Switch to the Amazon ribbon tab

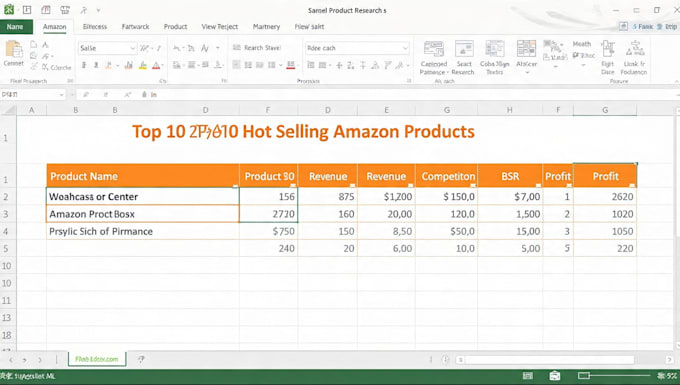55,27
